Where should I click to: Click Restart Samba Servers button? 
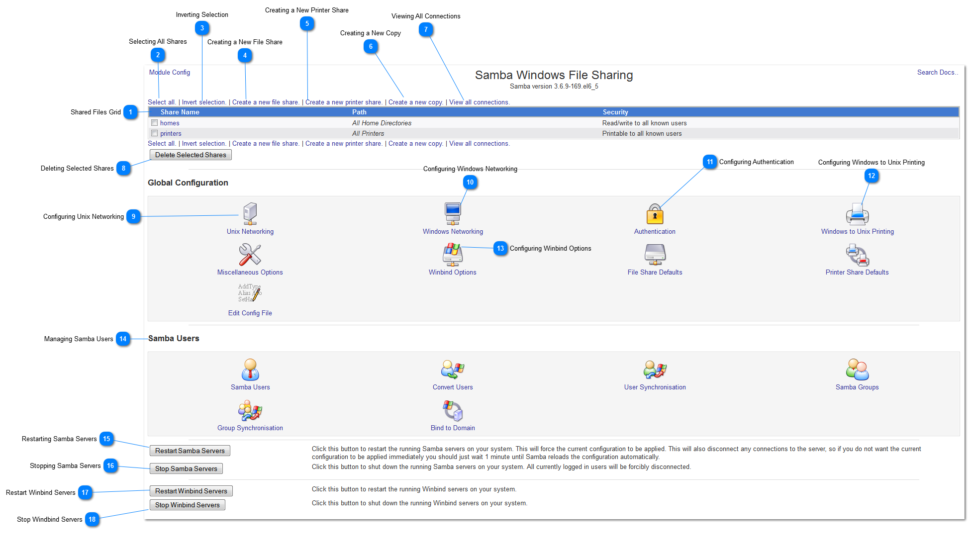pyautogui.click(x=190, y=451)
